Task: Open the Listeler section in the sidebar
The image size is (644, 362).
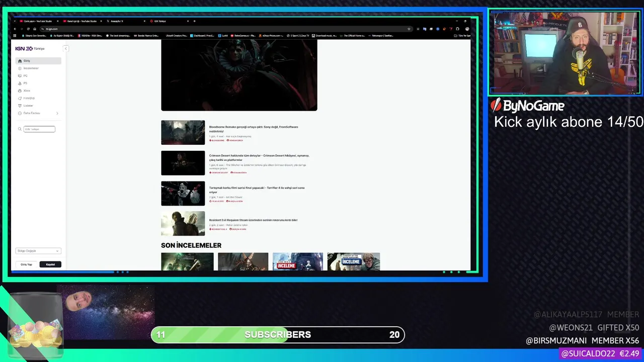Action: click(38, 106)
